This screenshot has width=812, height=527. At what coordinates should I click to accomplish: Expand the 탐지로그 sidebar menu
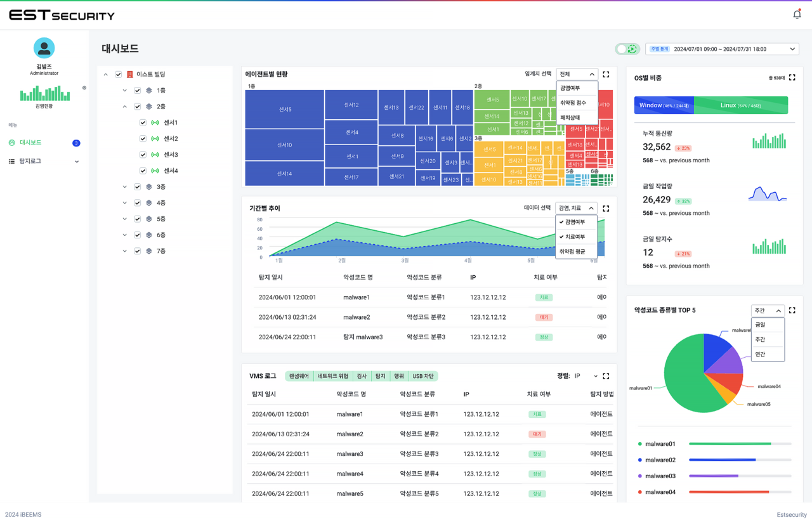(77, 162)
